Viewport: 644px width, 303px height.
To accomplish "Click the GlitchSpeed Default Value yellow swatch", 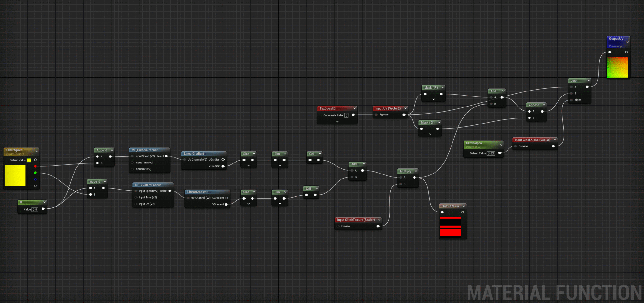I will click(x=29, y=160).
